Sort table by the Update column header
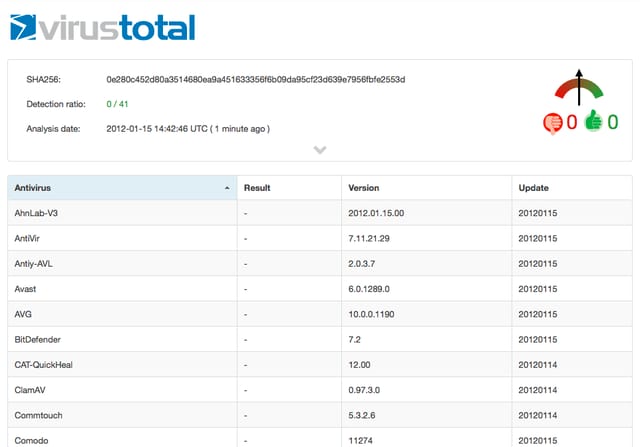Viewport: 640px width, 447px height. [x=572, y=188]
